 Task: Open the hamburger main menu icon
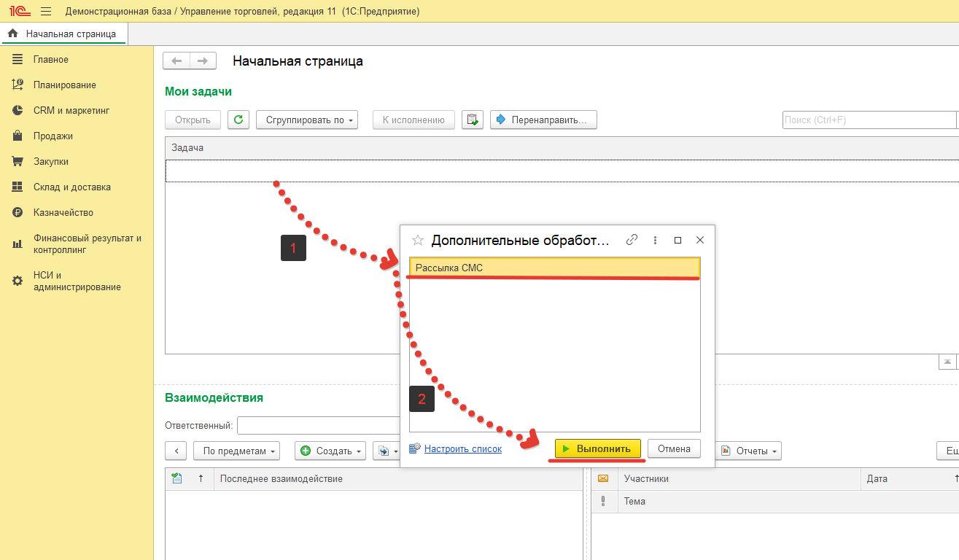coord(46,12)
